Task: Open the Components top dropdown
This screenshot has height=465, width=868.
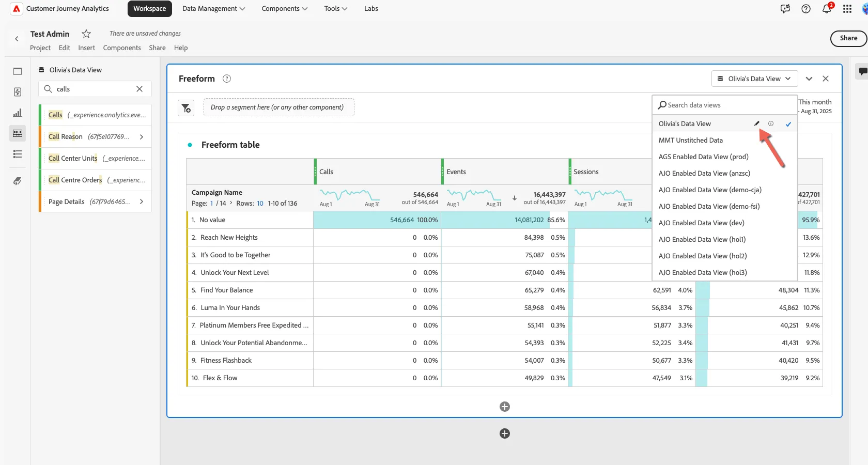Action: tap(284, 9)
